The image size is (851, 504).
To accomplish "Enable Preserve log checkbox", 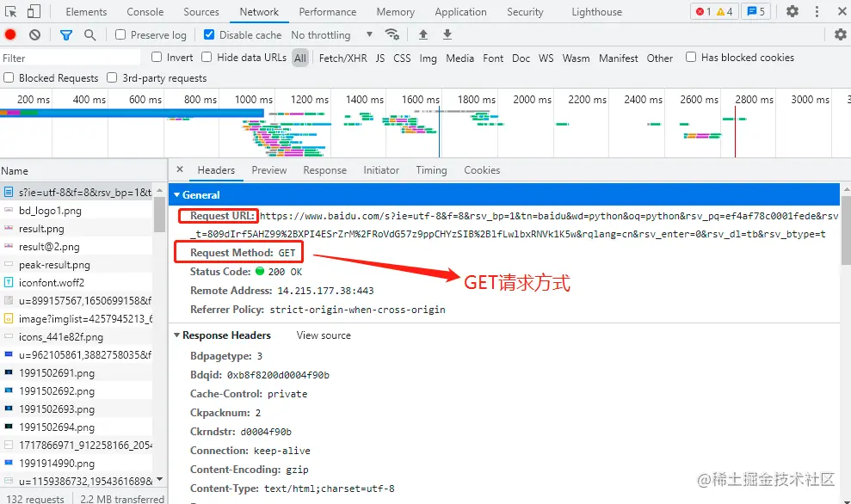I will [120, 34].
